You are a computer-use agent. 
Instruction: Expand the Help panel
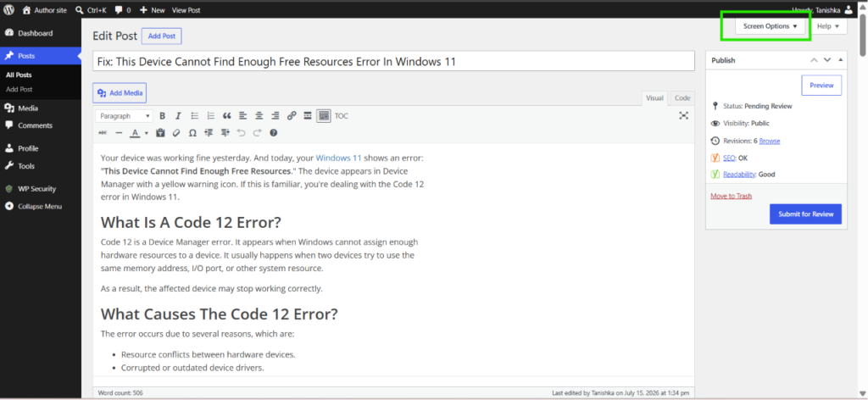pyautogui.click(x=828, y=26)
